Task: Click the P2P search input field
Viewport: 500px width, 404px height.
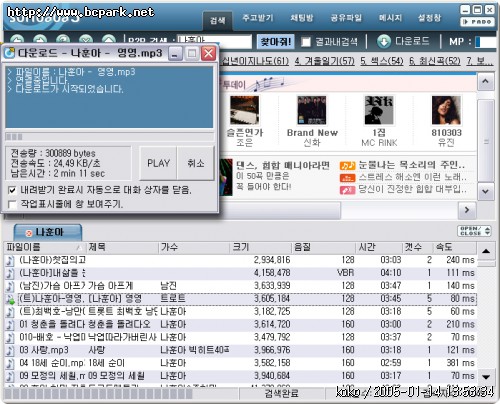Action: [x=214, y=41]
